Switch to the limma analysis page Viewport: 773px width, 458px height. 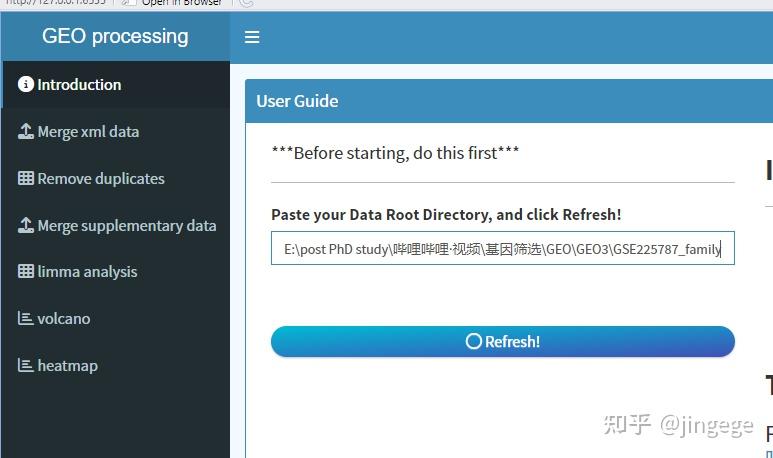(87, 272)
